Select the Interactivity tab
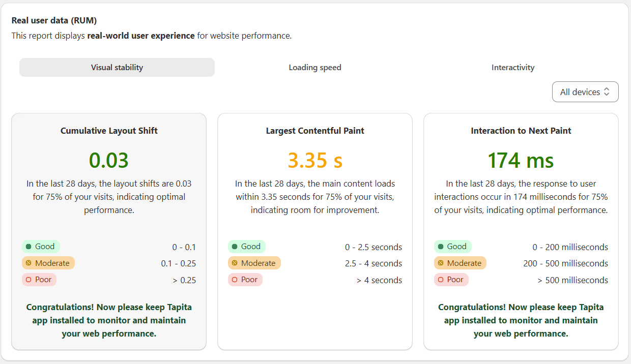This screenshot has width=631, height=364. pyautogui.click(x=512, y=68)
